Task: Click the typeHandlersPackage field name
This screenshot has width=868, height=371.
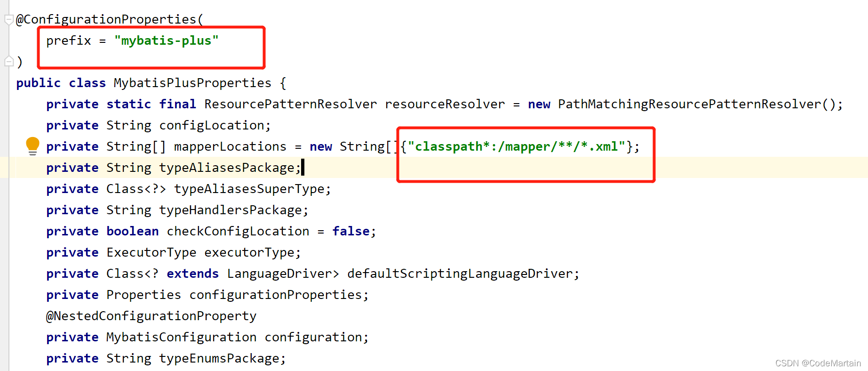Action: [x=231, y=210]
